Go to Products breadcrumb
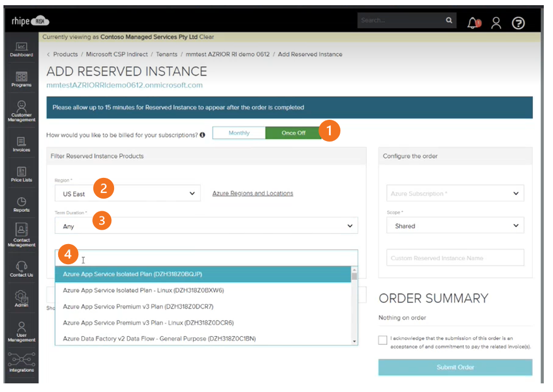553x392 pixels. tap(65, 54)
